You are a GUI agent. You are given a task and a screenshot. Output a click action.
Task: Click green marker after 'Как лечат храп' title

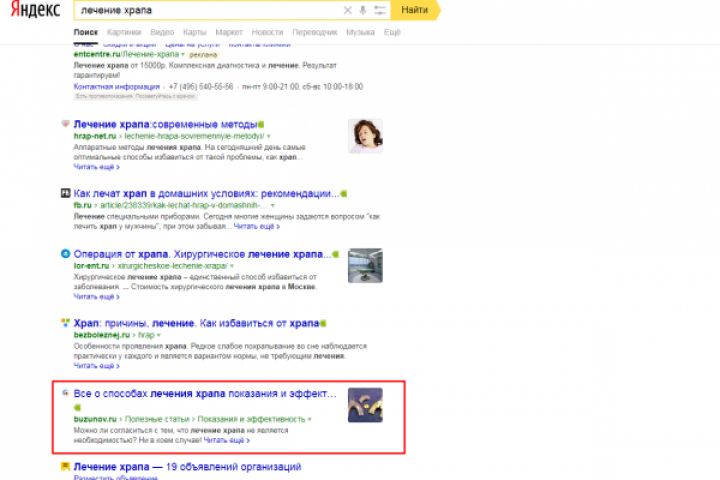pos(343,194)
